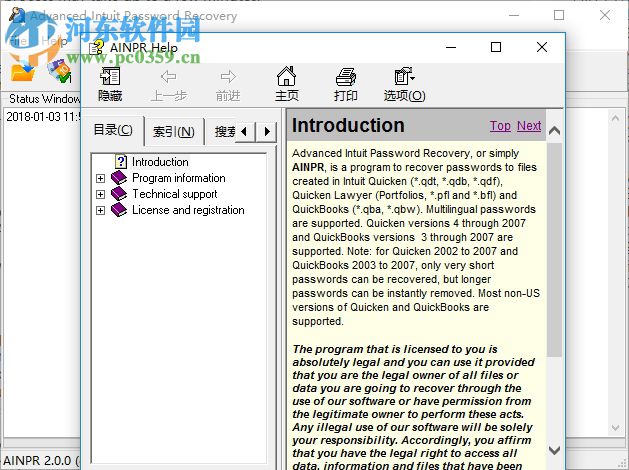Click the open file folder icon in main window
Screen dimensions: 629x470
click(22, 71)
